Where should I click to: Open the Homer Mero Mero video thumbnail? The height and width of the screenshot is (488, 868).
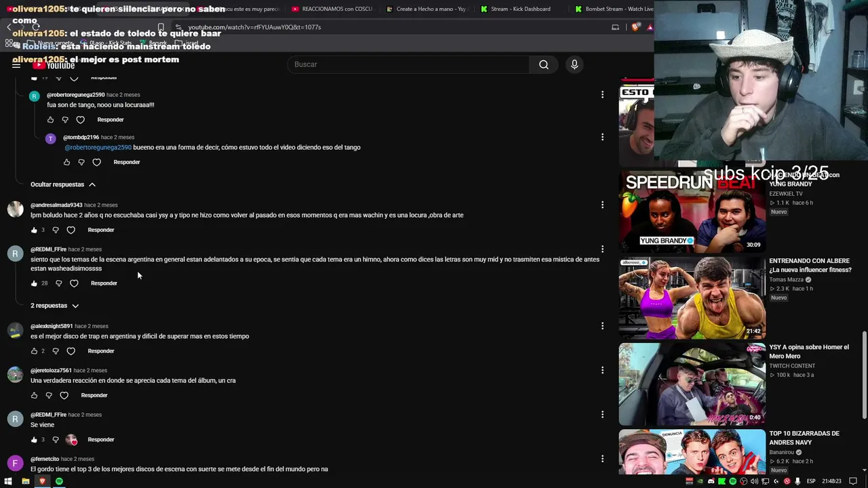pyautogui.click(x=692, y=384)
